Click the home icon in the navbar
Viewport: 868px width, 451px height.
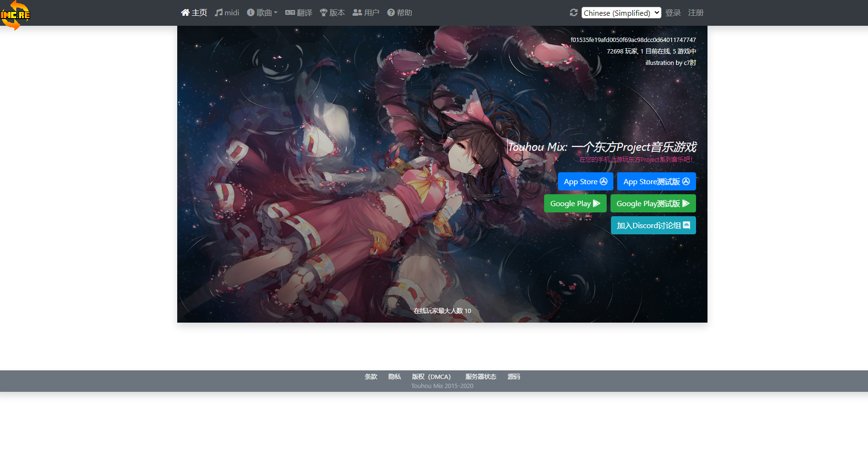185,13
